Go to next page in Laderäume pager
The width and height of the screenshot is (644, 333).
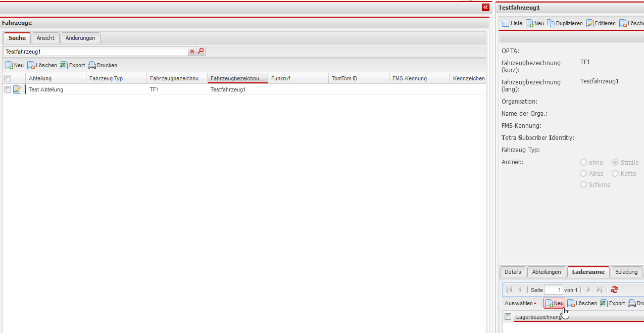[588, 290]
